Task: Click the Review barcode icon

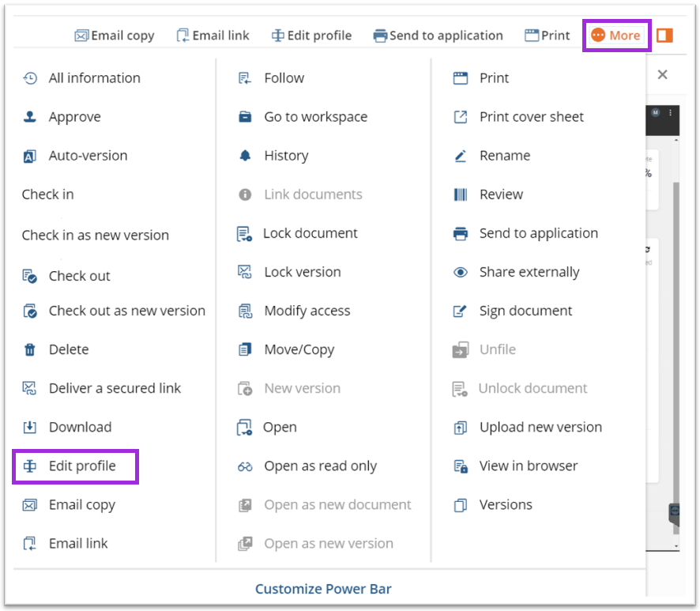Action: point(461,194)
